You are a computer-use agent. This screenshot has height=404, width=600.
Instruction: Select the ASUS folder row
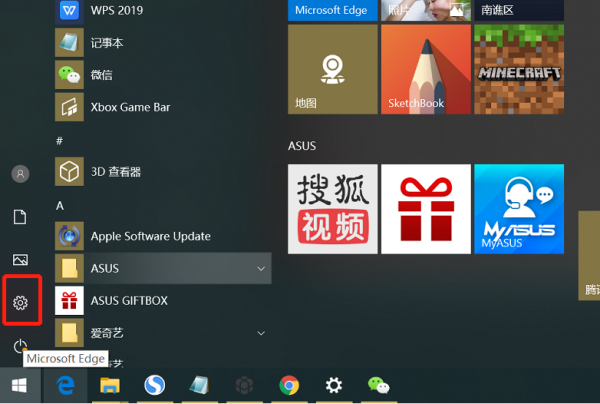coord(163,268)
